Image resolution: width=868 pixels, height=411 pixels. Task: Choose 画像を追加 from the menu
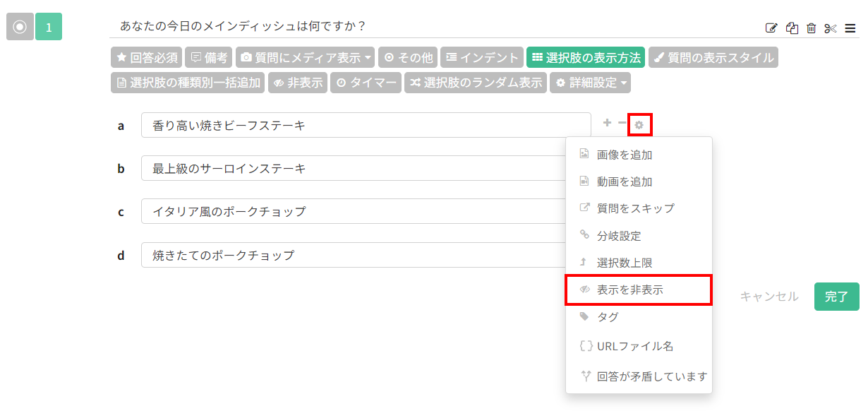point(624,155)
